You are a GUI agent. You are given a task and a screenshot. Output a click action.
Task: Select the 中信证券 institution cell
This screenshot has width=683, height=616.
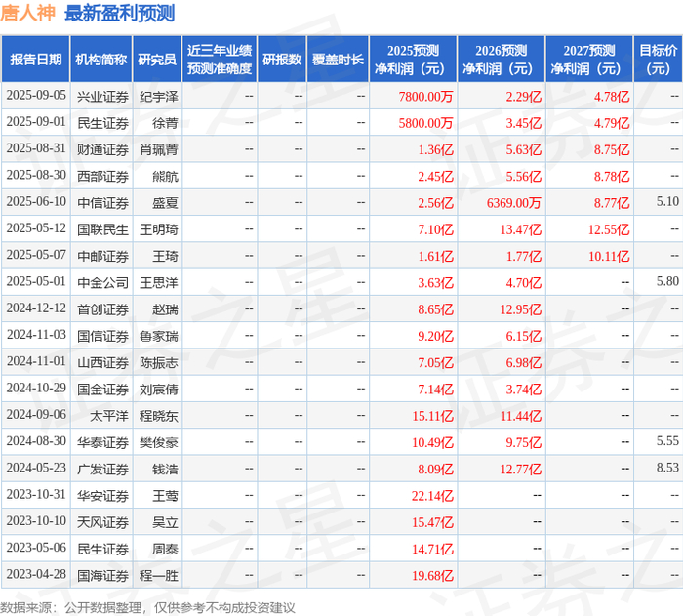(102, 203)
